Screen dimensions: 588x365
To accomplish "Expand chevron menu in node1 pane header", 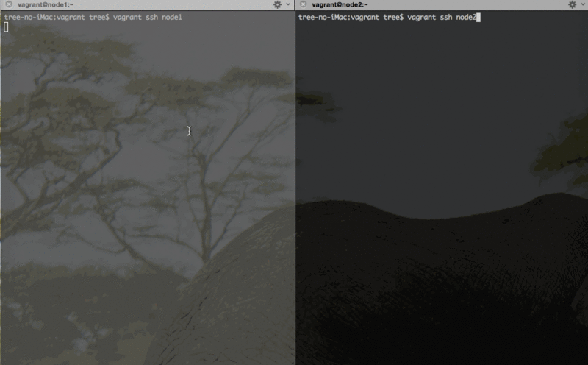I will pyautogui.click(x=288, y=4).
